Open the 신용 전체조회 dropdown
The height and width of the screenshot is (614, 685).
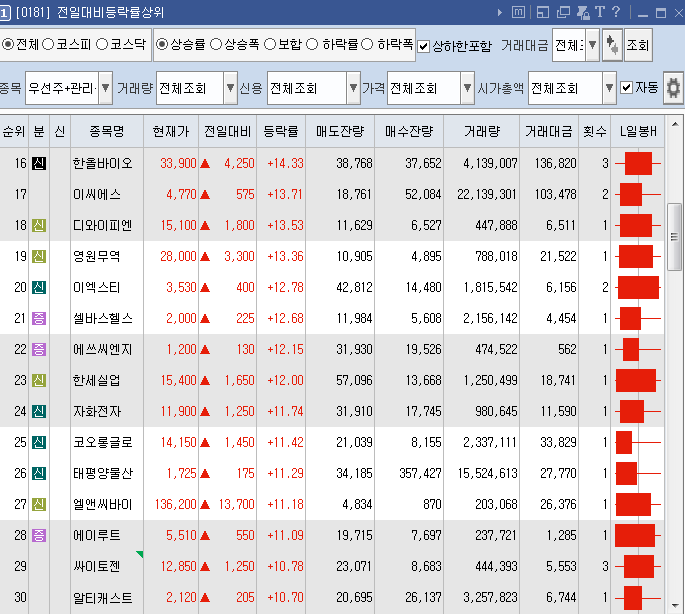click(353, 88)
